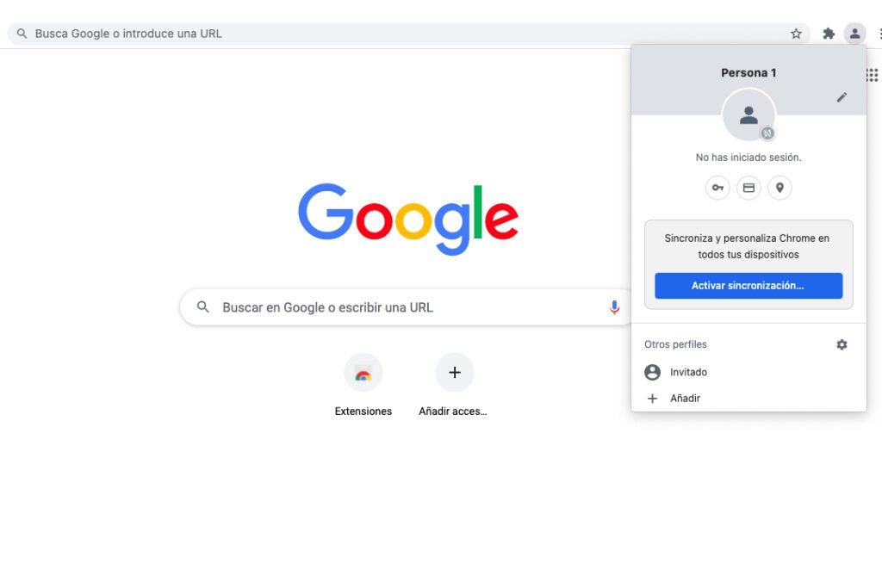The image size is (882, 588).
Task: Click the Añadir acceso directo tile
Action: pos(453,386)
